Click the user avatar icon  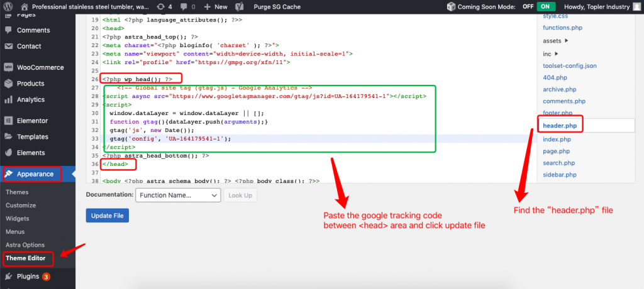636,7
